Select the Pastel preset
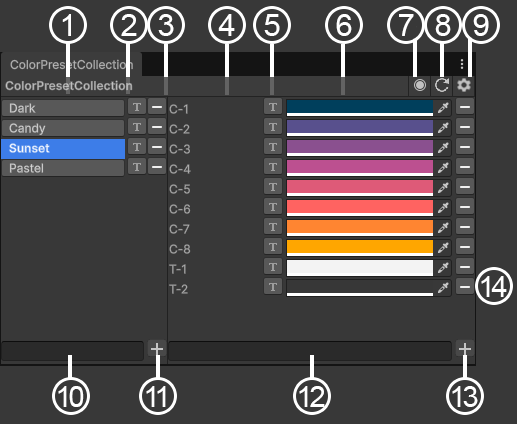Image resolution: width=517 pixels, height=424 pixels. click(63, 168)
